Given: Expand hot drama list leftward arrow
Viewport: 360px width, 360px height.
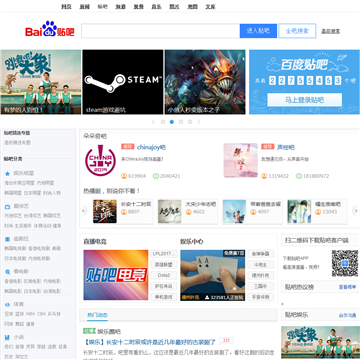Looking at the screenshot, I should pos(84,210).
